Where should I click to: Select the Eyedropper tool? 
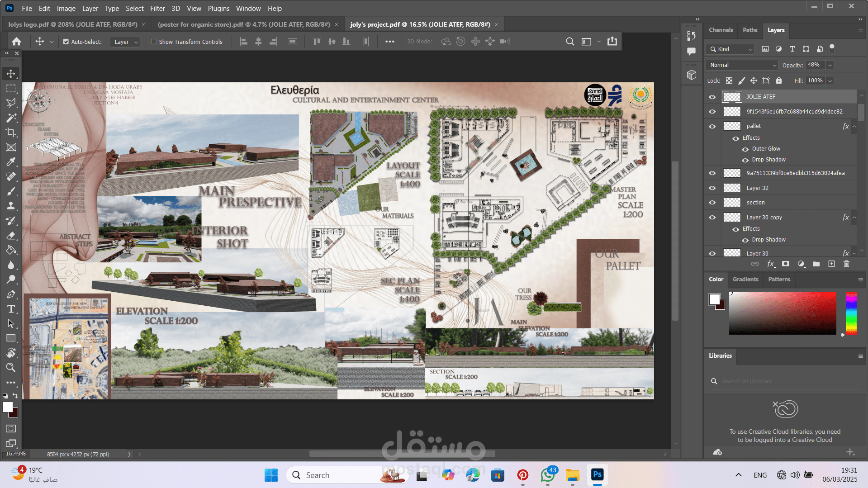(11, 161)
